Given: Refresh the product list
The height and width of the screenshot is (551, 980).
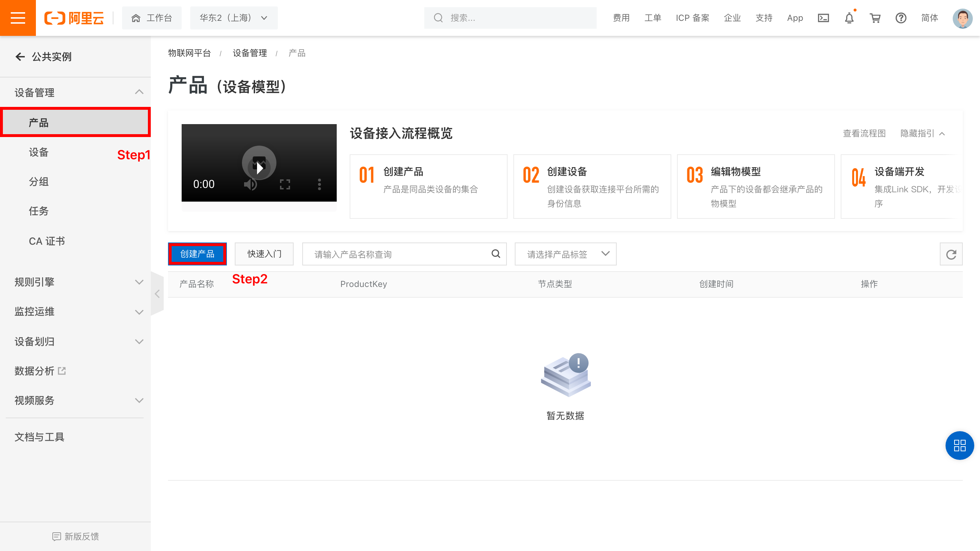Looking at the screenshot, I should pyautogui.click(x=951, y=254).
